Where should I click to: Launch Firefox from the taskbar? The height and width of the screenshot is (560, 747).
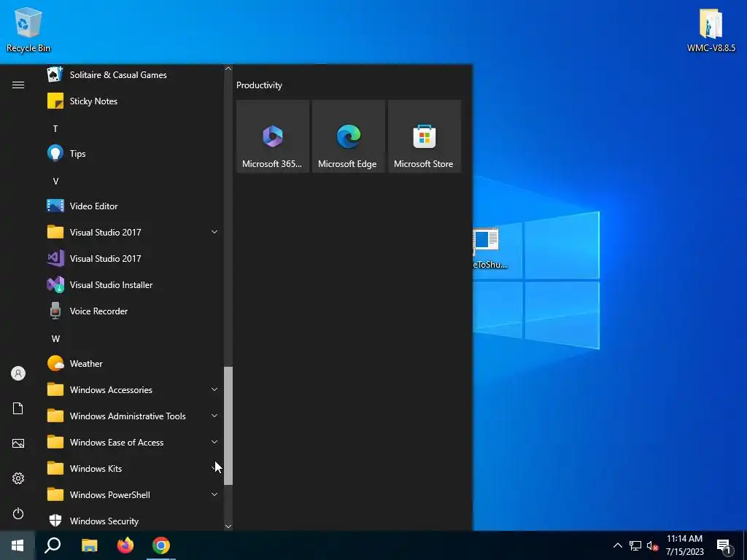pos(125,545)
